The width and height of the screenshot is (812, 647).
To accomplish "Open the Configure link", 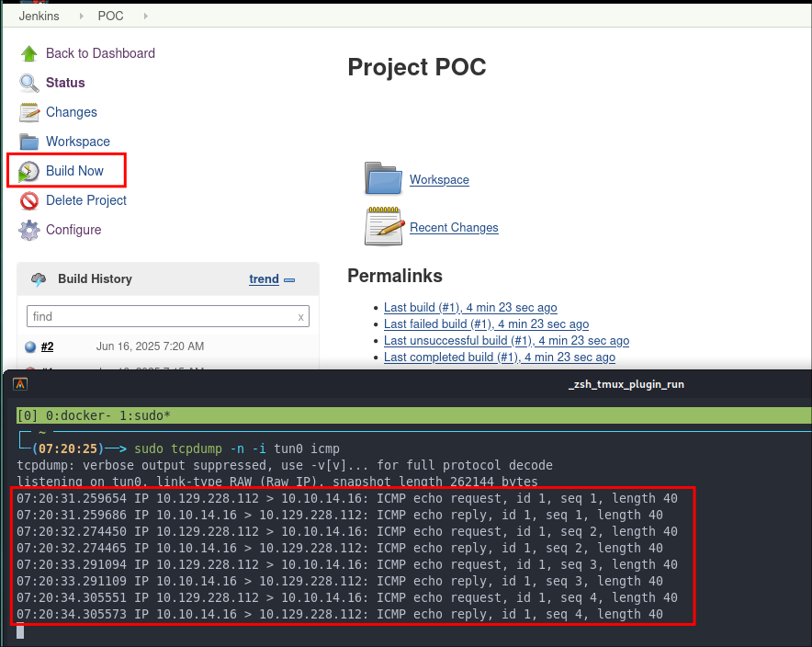I will [73, 230].
